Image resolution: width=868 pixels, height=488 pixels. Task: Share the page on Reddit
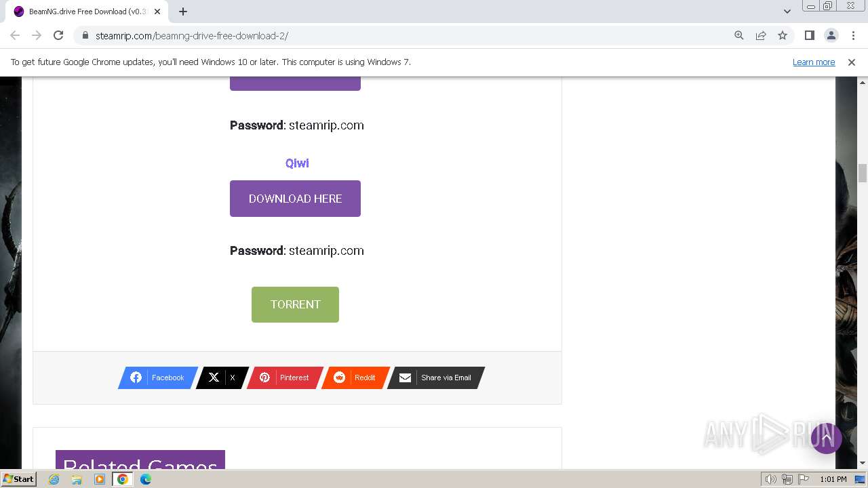click(x=355, y=378)
